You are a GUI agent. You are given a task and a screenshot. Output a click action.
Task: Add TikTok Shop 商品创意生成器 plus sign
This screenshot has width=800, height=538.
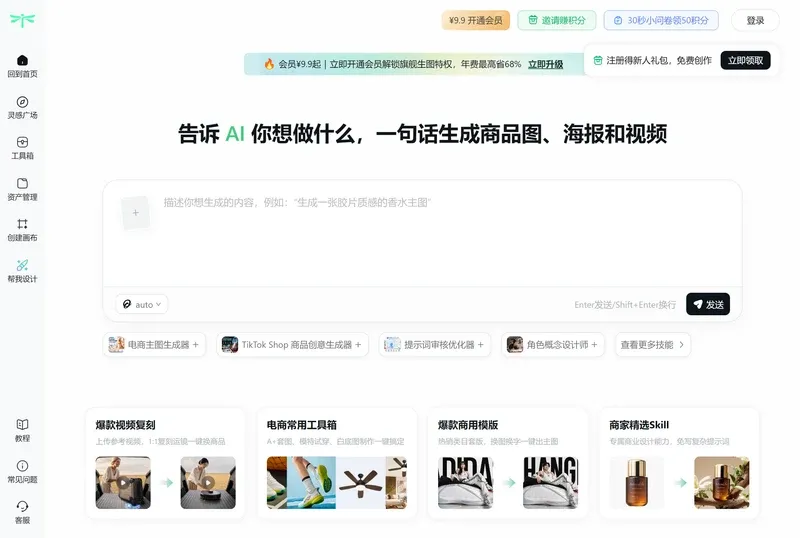[x=358, y=345]
